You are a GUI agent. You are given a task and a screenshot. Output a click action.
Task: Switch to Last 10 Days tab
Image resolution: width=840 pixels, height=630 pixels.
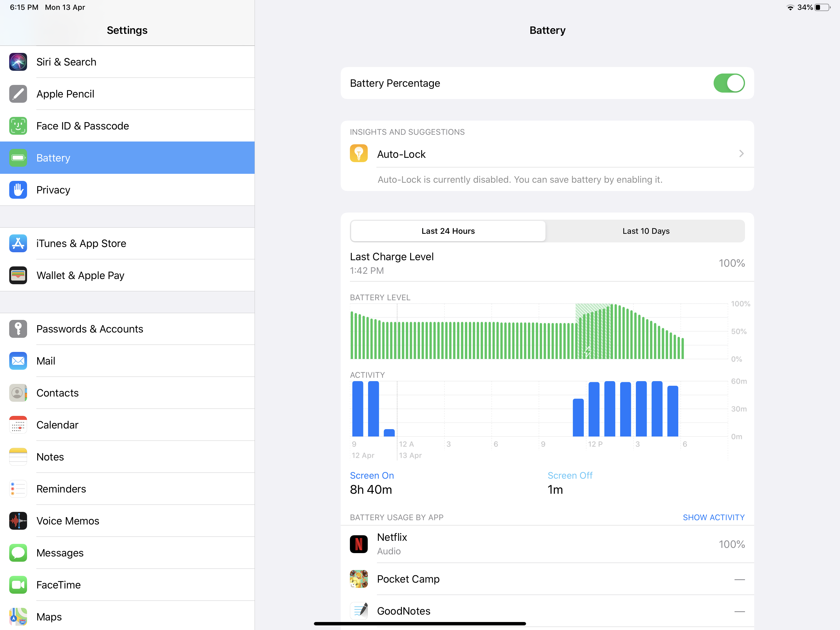pyautogui.click(x=646, y=231)
